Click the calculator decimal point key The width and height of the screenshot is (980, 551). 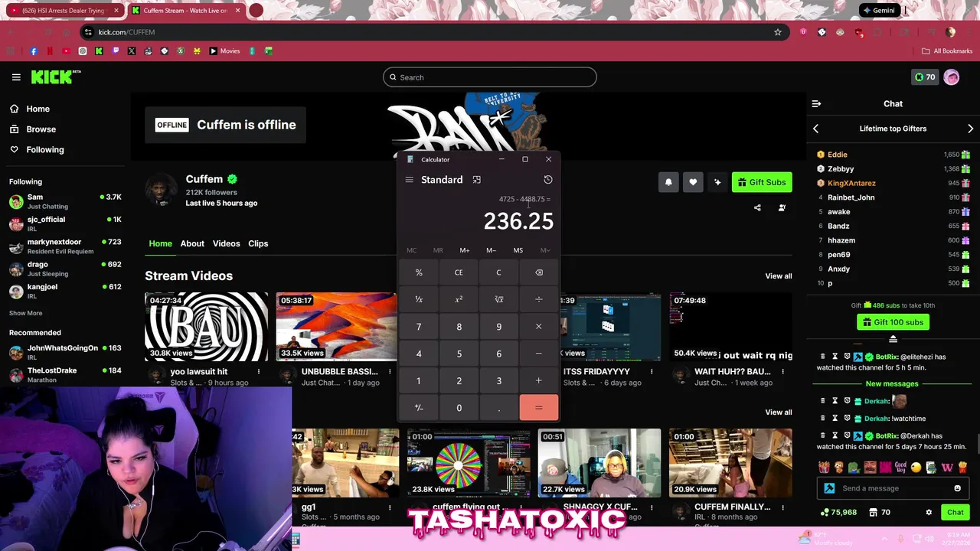[498, 408]
